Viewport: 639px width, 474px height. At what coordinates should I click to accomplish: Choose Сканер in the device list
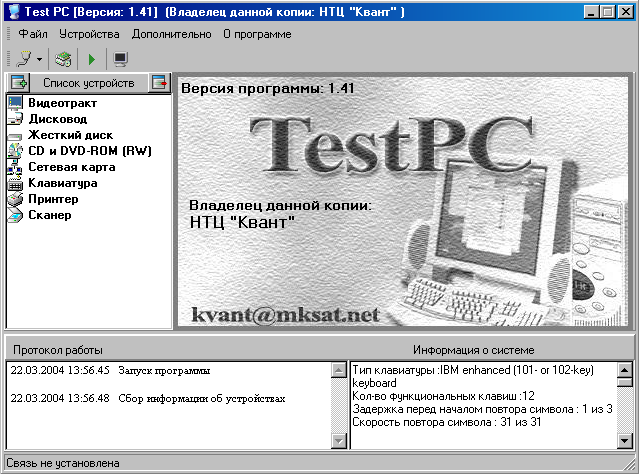pos(49,215)
